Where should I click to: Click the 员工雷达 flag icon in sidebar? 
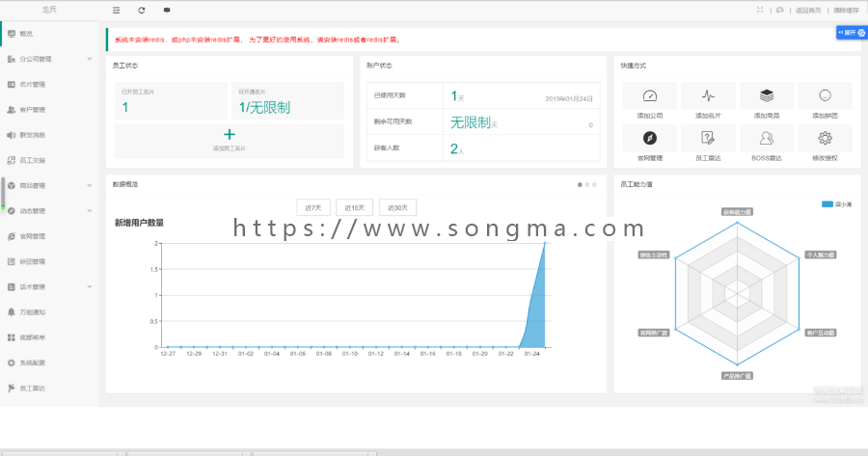tap(11, 389)
